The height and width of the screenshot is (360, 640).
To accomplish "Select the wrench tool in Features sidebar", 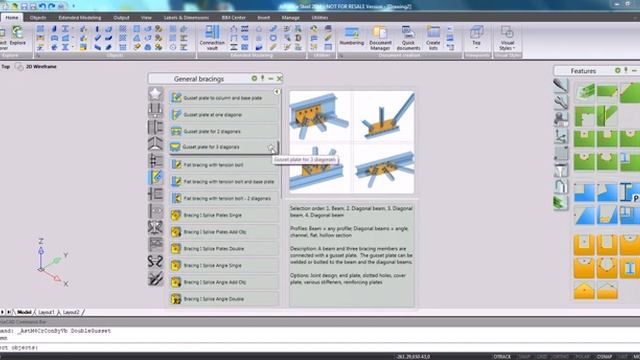I will click(x=561, y=102).
